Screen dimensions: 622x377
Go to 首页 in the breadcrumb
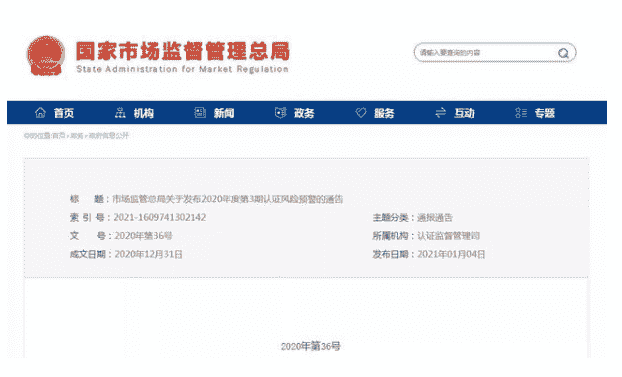(x=59, y=136)
